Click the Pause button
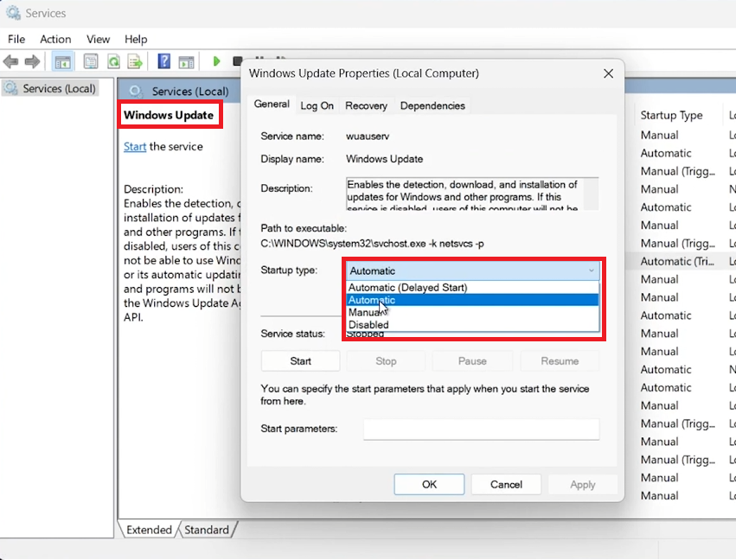The height and width of the screenshot is (560, 736). point(472,361)
